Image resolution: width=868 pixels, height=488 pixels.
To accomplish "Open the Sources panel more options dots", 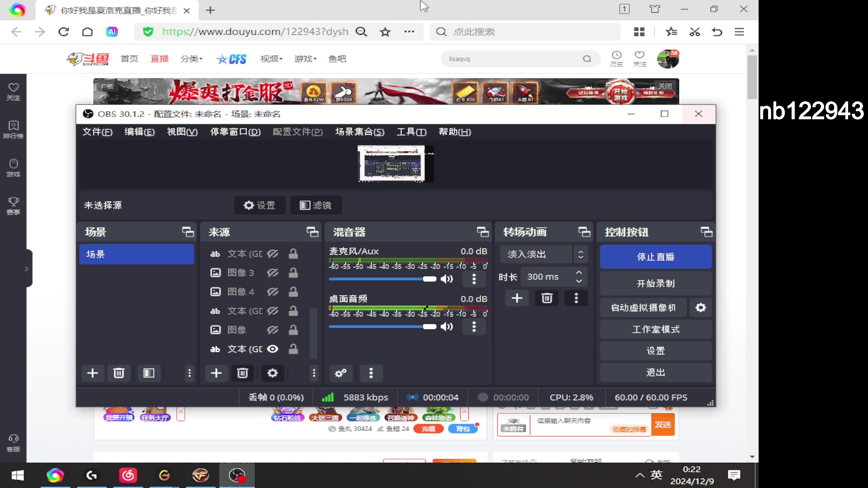I will 314,373.
